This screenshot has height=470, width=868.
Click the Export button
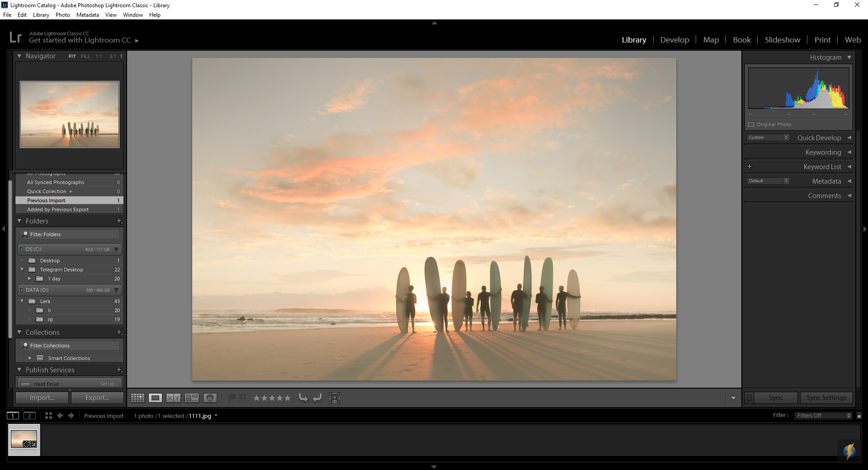97,398
